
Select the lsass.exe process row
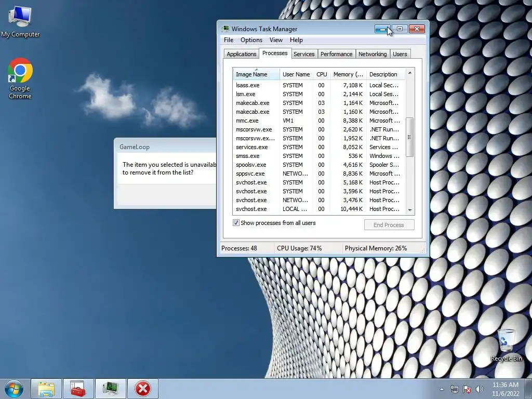(x=319, y=85)
